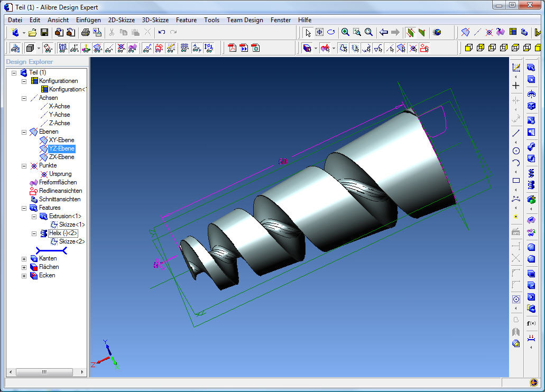Open the Einfügen menu
This screenshot has height=392, width=545.
[x=88, y=20]
